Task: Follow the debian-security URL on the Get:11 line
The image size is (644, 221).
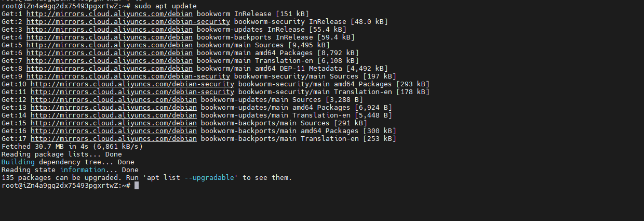Action: [x=132, y=92]
